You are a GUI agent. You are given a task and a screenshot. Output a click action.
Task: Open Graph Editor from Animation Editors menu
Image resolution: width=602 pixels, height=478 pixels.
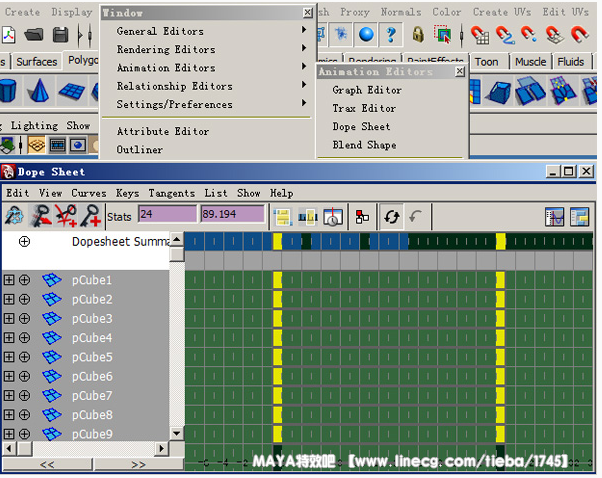[x=367, y=90]
